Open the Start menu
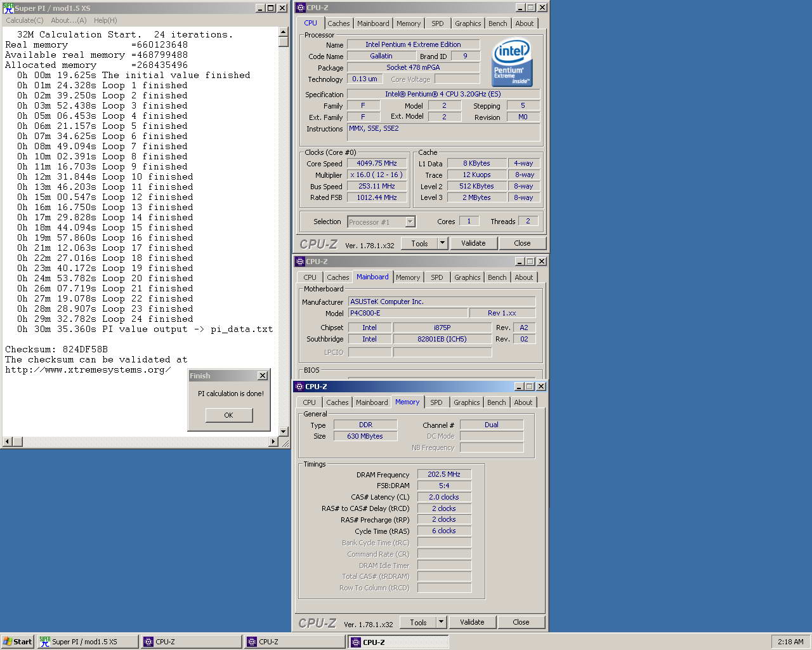 pyautogui.click(x=18, y=642)
